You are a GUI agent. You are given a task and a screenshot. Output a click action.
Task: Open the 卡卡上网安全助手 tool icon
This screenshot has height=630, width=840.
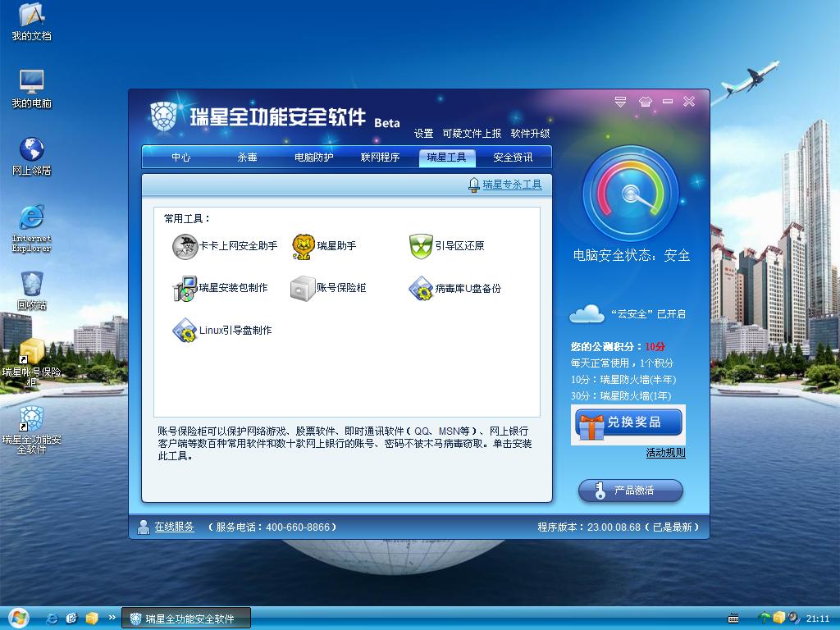[185, 246]
